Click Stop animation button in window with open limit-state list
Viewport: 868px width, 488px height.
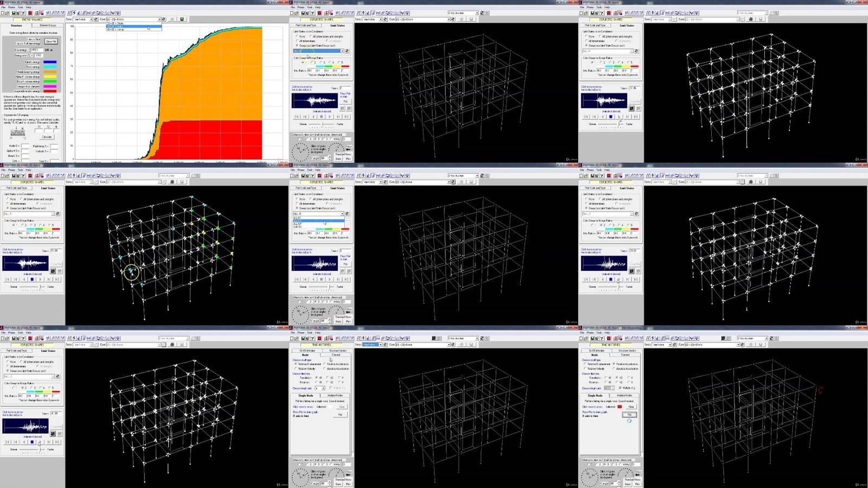coord(321,280)
